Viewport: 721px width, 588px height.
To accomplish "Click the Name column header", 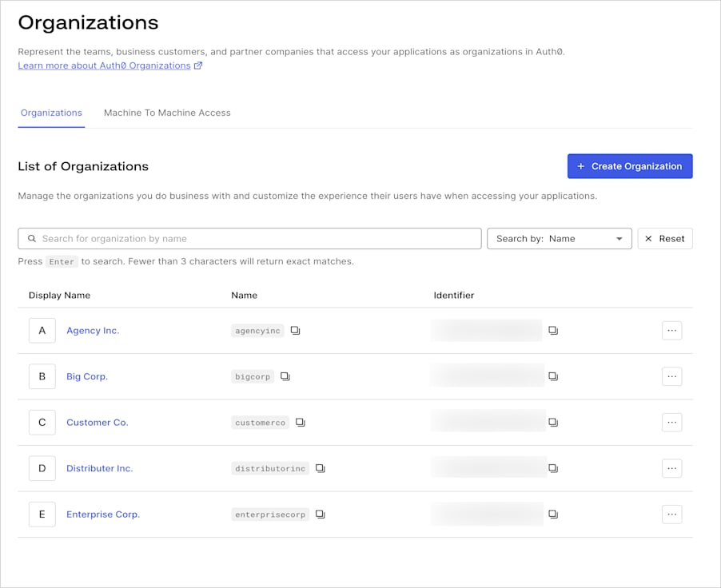I will pos(244,295).
